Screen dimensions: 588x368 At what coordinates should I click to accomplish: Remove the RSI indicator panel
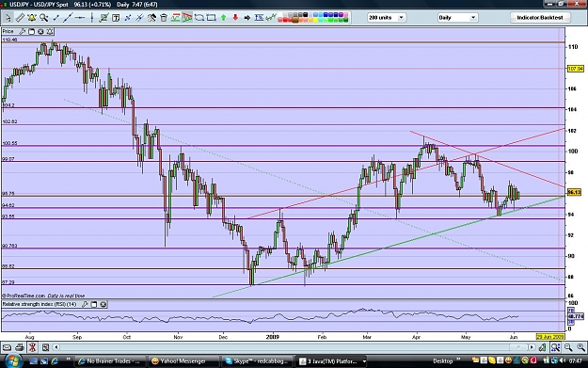103,304
